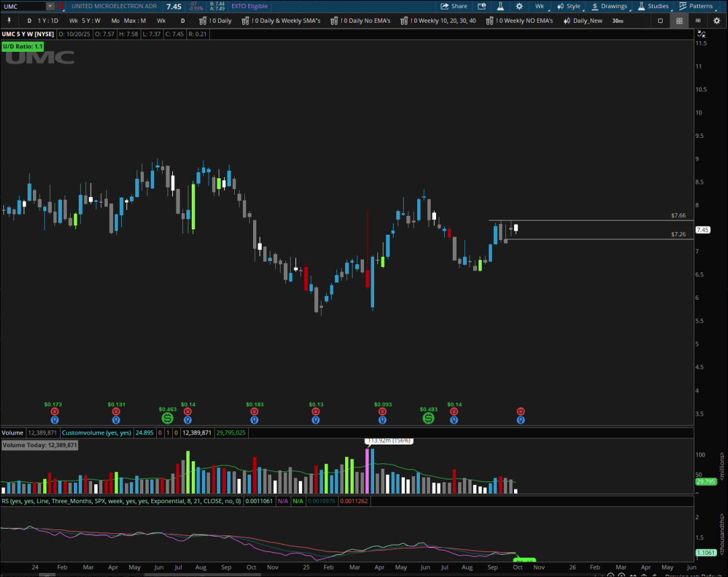Click the lightbulb icon under $0.183
Screen dimensions: 728x577
point(254,420)
